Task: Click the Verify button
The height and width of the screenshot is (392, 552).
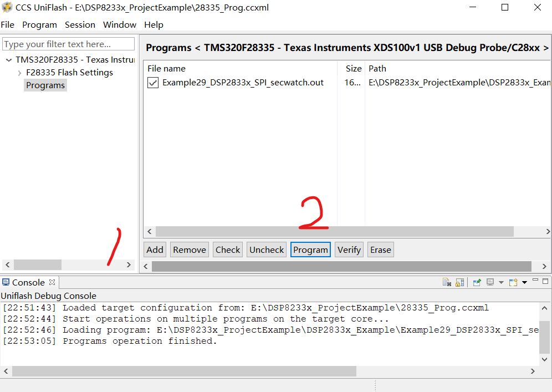Action: click(349, 250)
